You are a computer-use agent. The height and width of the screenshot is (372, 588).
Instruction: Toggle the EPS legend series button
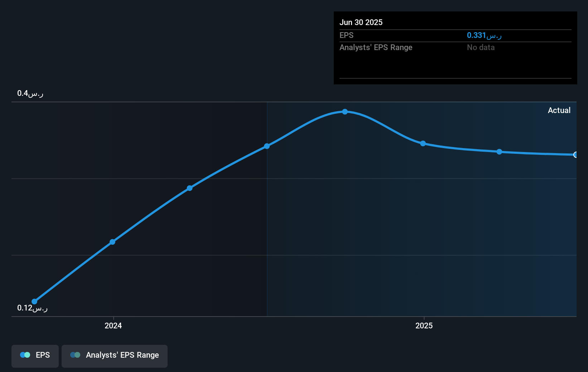35,356
